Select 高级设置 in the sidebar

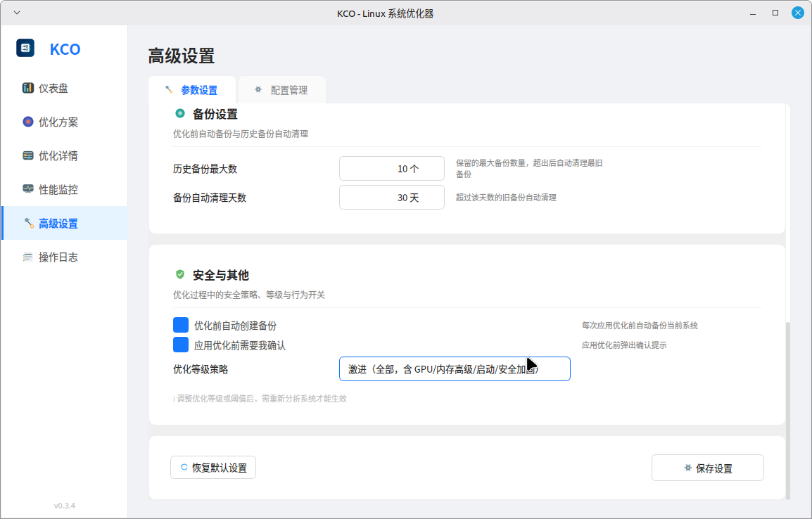65,223
